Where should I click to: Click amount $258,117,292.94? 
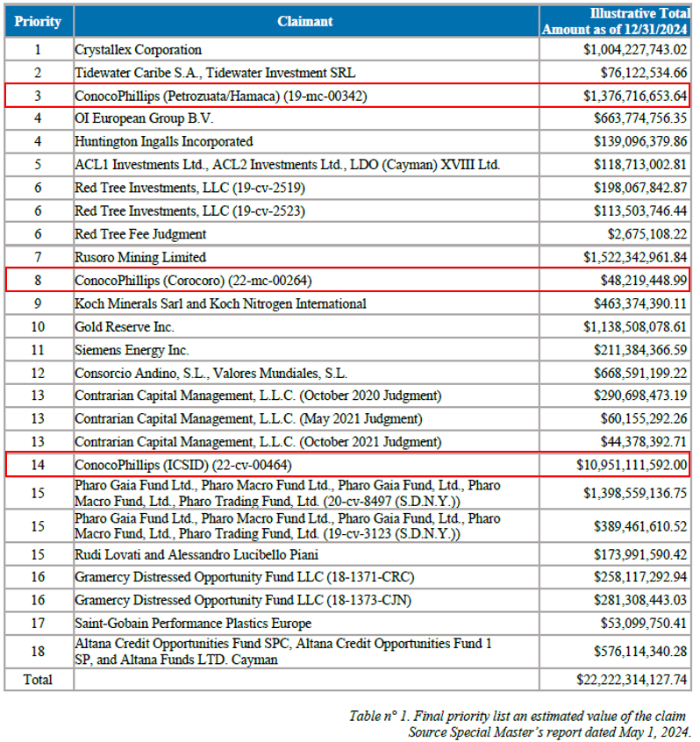coord(640,577)
